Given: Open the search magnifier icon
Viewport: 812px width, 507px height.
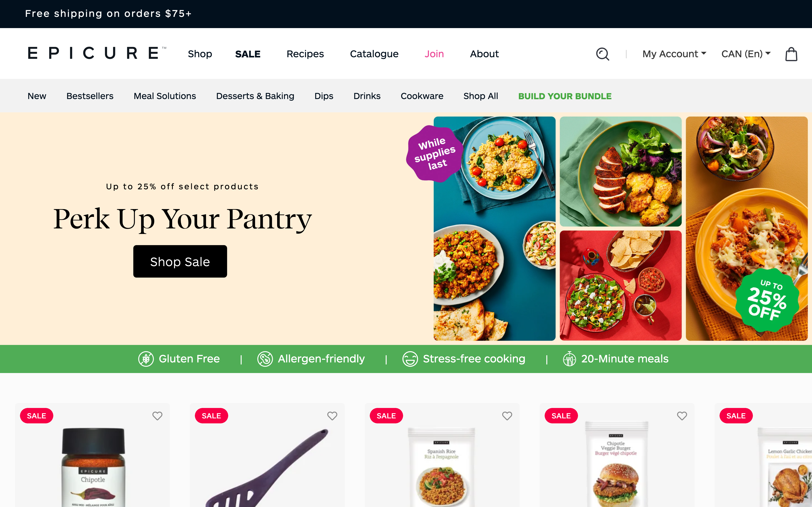Looking at the screenshot, I should pos(603,54).
